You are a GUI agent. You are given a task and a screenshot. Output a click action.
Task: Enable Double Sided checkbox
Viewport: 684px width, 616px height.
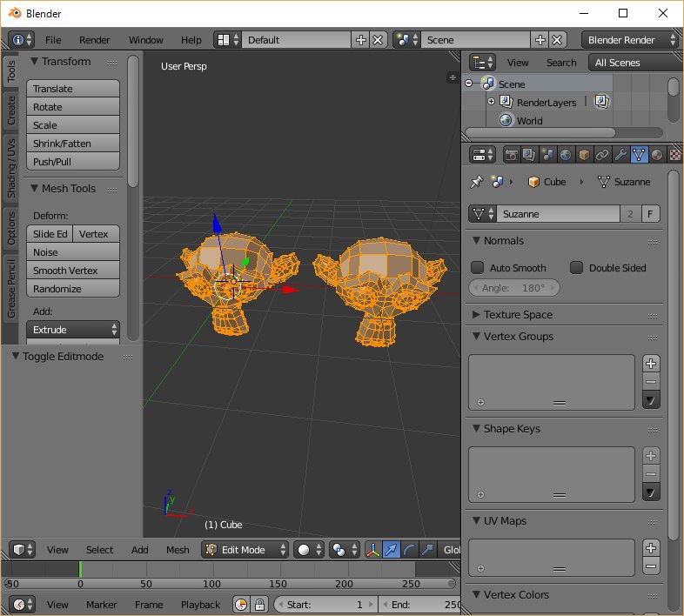(x=576, y=267)
